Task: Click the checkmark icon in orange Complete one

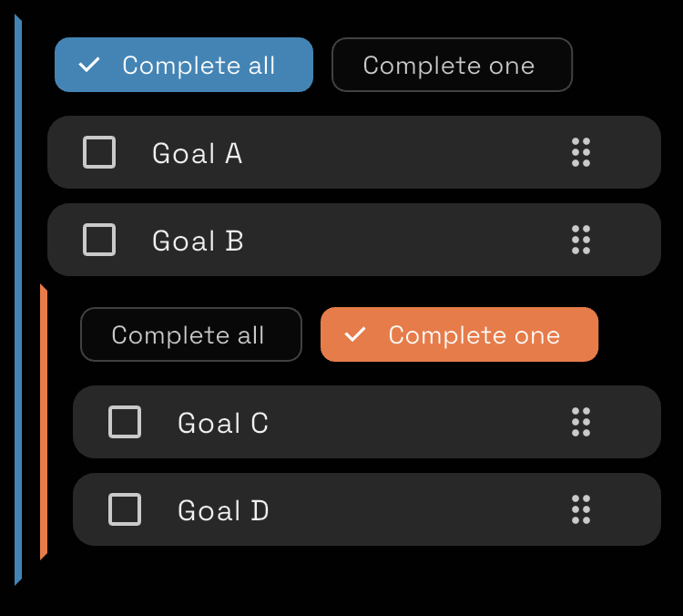Action: click(x=355, y=334)
